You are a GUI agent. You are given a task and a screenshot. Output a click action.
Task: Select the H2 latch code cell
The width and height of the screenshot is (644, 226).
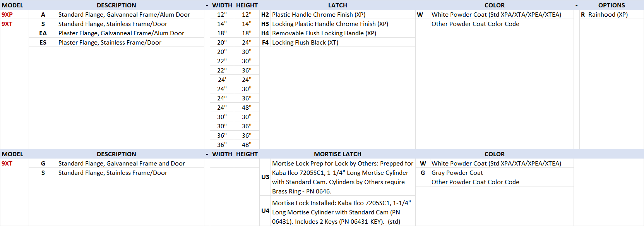click(265, 15)
